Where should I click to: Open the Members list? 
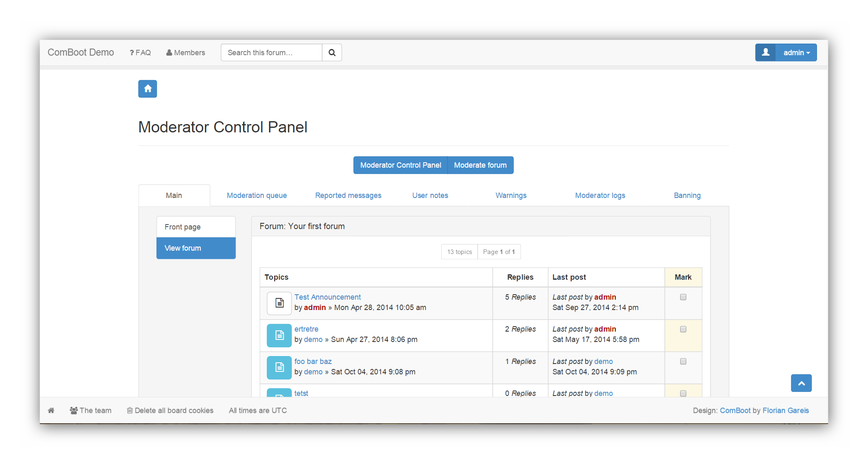point(185,53)
